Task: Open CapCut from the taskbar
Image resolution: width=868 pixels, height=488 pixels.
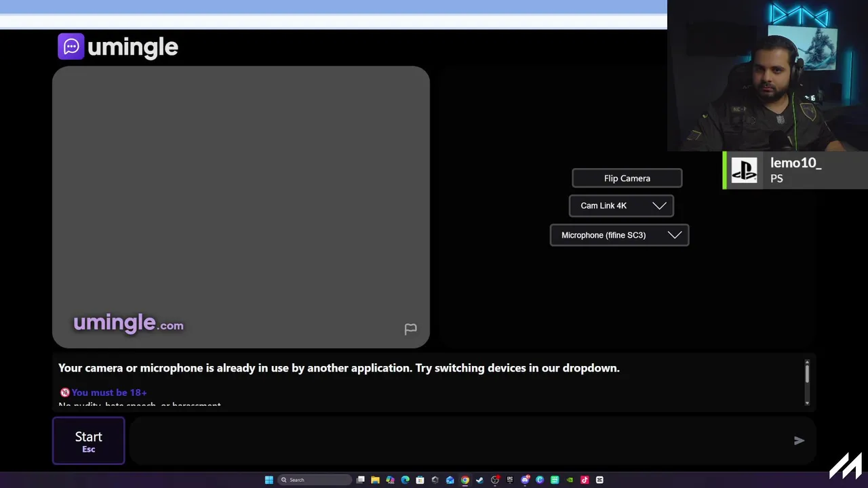Action: [x=599, y=480]
